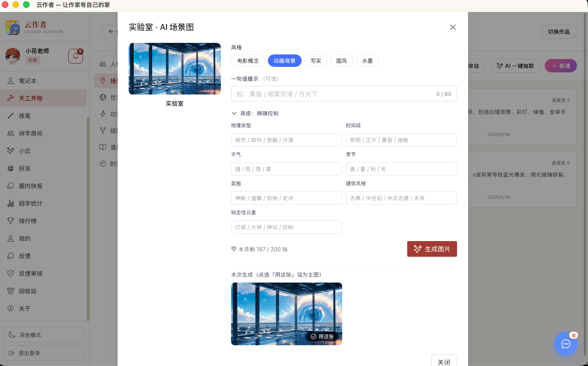Open 天工开物 in the sidebar
588x366 pixels.
coord(43,98)
